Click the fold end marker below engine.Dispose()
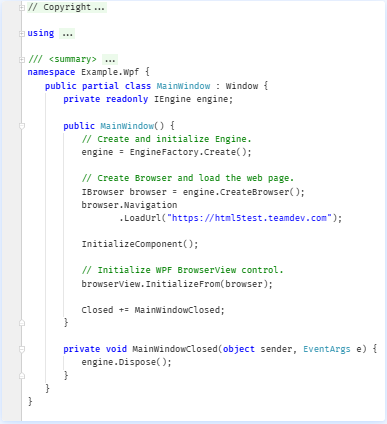 [x=22, y=376]
